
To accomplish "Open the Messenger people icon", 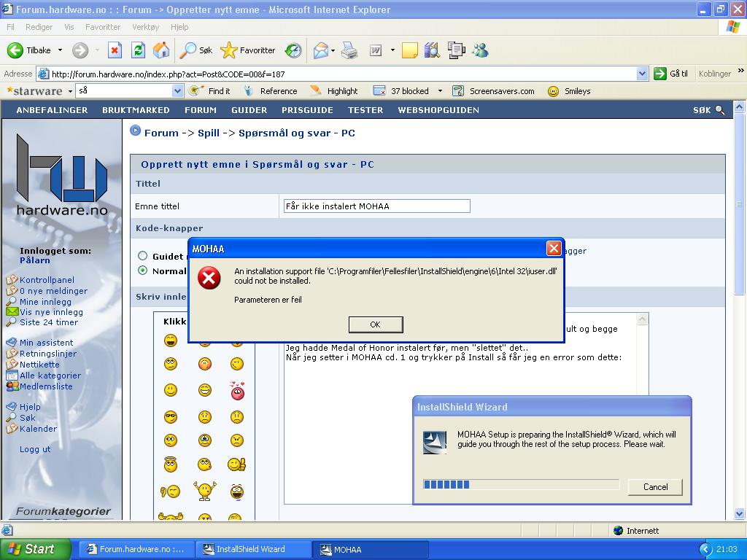I will pos(480,50).
